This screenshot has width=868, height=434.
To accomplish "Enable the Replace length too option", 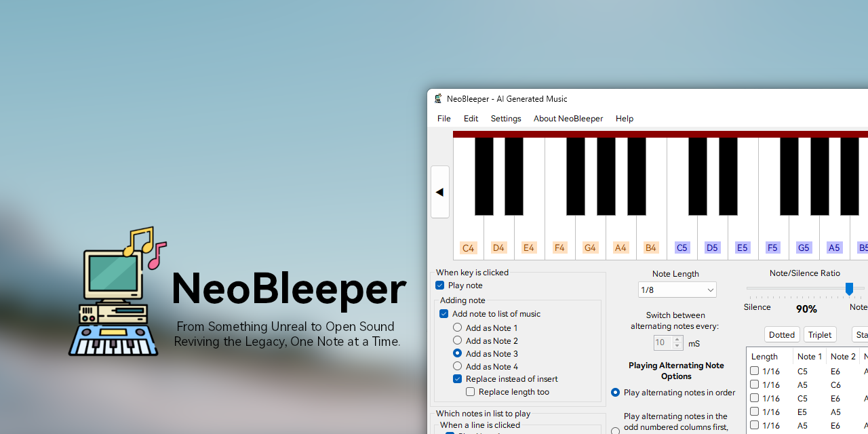I will [x=471, y=392].
